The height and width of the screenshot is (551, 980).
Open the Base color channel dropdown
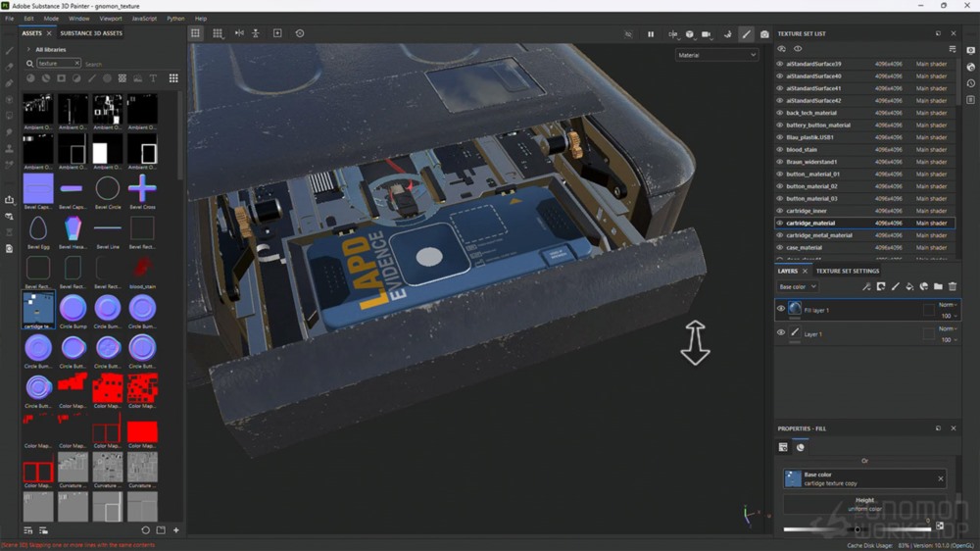coord(797,286)
